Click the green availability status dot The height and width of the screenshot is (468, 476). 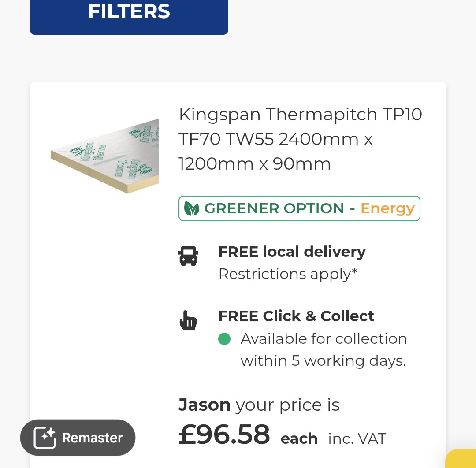tap(224, 339)
